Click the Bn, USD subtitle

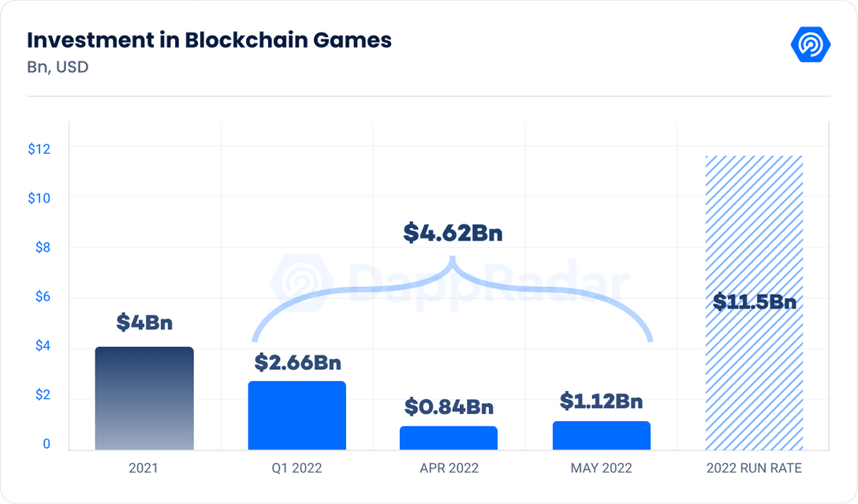click(58, 67)
